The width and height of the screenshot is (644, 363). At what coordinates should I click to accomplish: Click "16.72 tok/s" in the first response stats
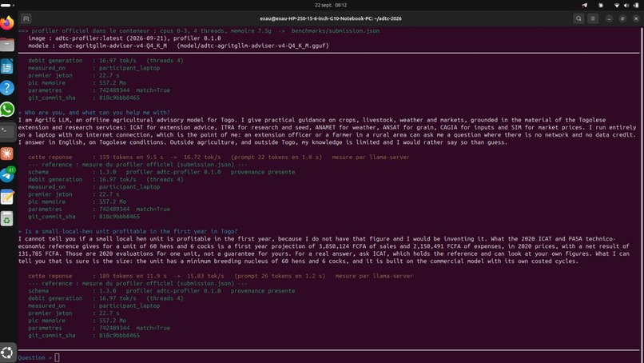[x=202, y=157]
